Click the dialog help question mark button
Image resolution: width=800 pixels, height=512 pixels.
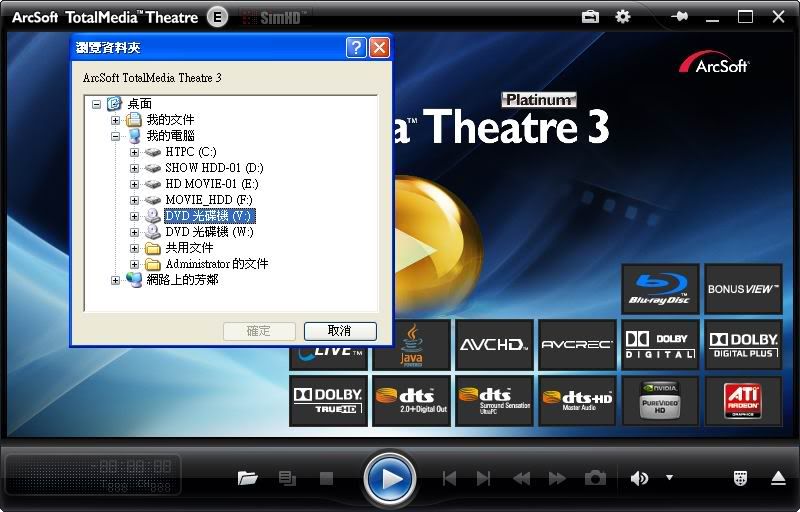pos(356,48)
